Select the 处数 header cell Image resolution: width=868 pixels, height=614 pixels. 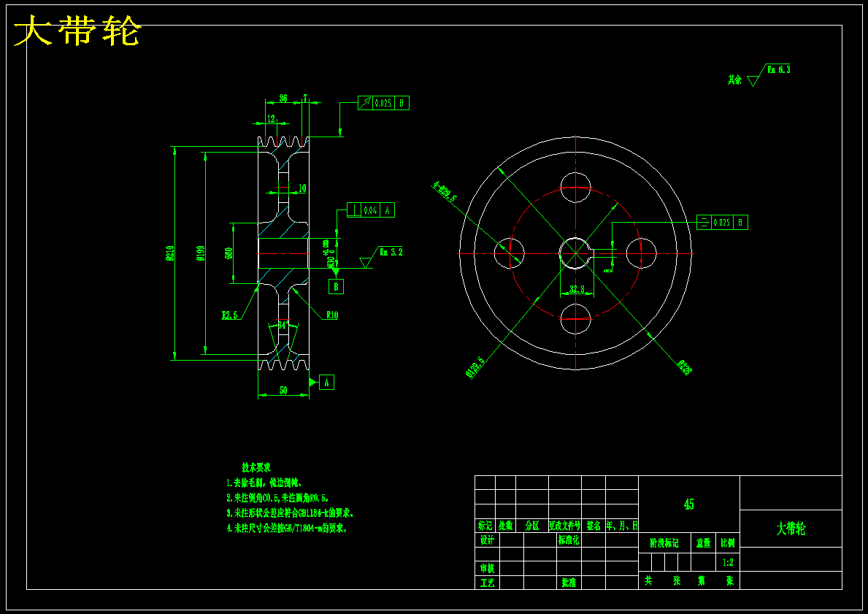click(505, 526)
